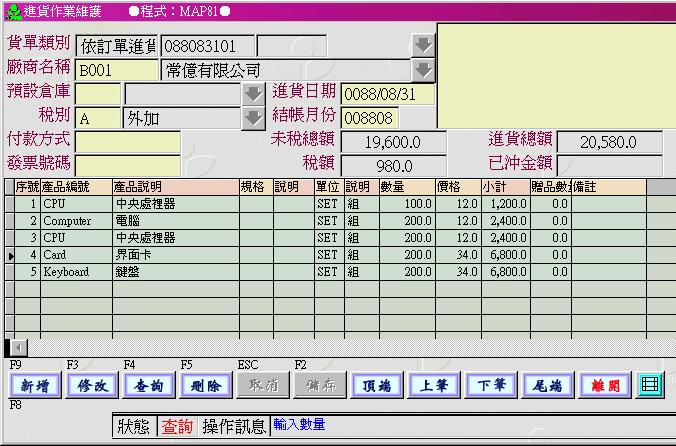Click the 產品編號 column header
Screen dimensions: 676x446
pos(75,187)
